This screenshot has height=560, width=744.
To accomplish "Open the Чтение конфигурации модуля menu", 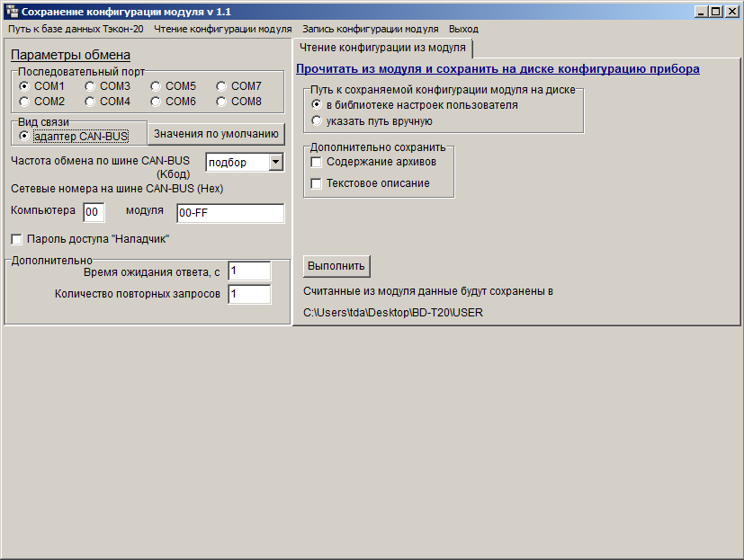I will 222,29.
